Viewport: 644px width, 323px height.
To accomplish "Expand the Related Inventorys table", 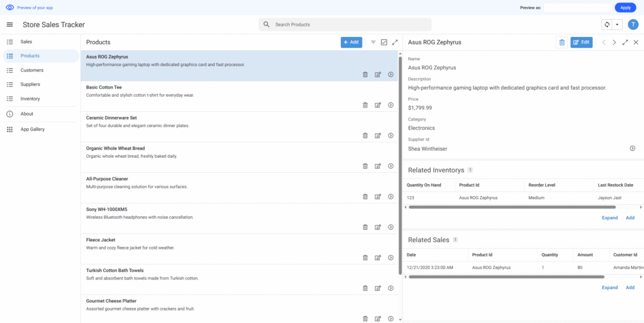I will point(609,217).
